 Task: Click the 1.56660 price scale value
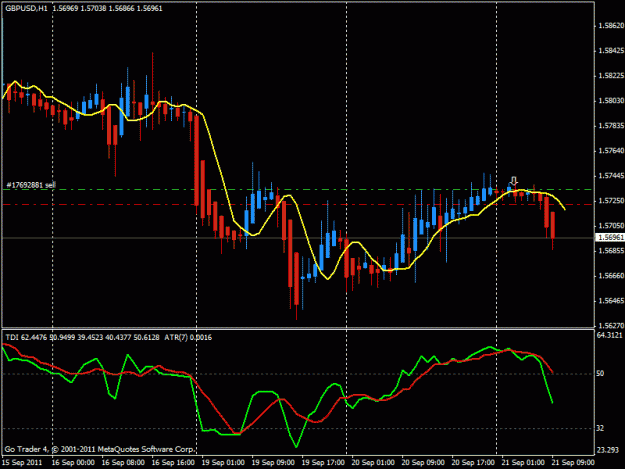click(611, 276)
